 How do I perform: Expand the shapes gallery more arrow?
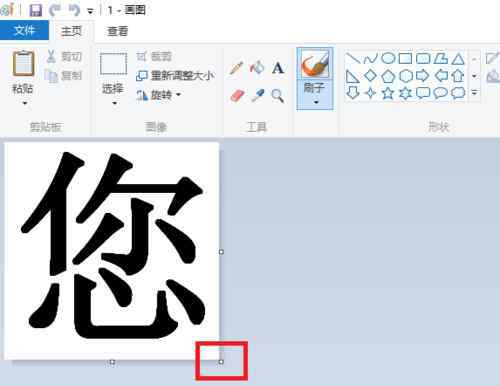[x=474, y=93]
